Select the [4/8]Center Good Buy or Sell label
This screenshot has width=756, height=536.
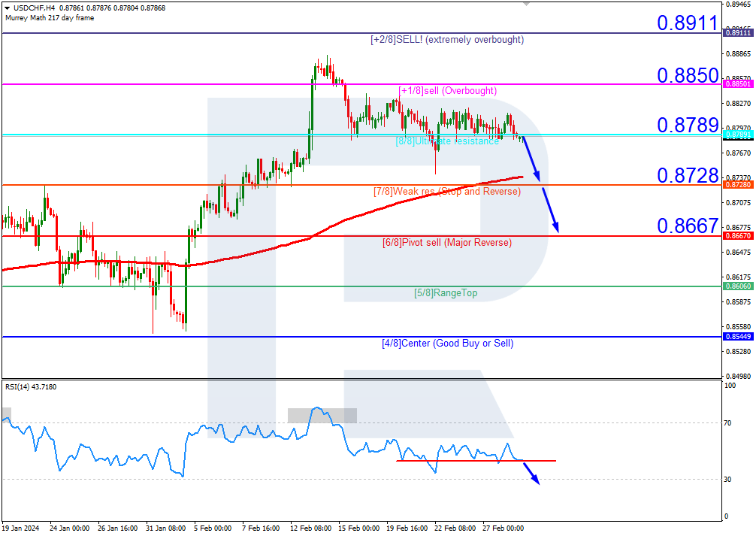tap(448, 344)
